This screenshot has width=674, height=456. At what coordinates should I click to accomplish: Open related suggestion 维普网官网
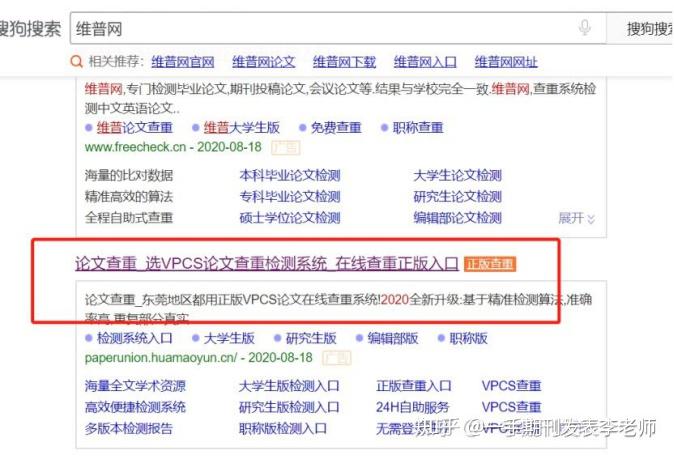click(x=183, y=62)
